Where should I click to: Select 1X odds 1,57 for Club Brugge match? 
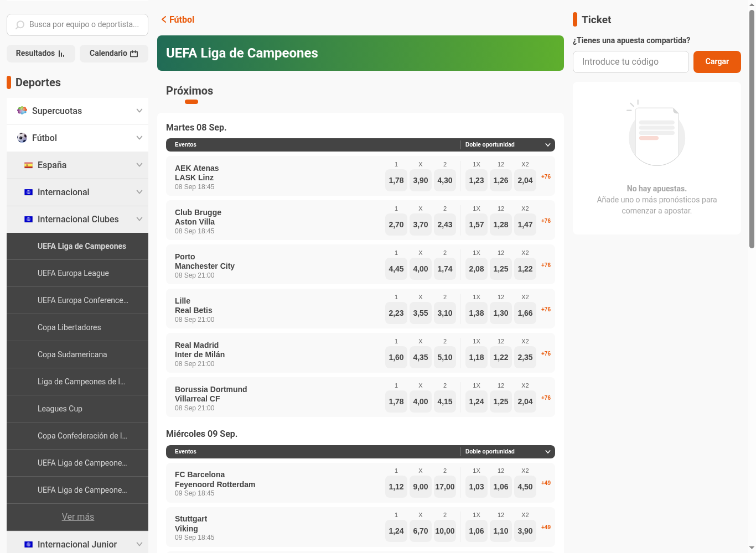477,225
